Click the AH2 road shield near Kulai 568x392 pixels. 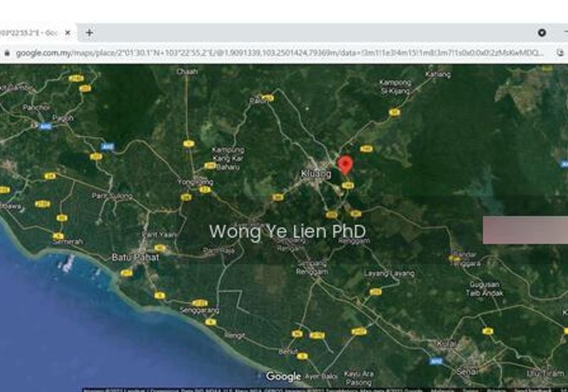pyautogui.click(x=435, y=361)
